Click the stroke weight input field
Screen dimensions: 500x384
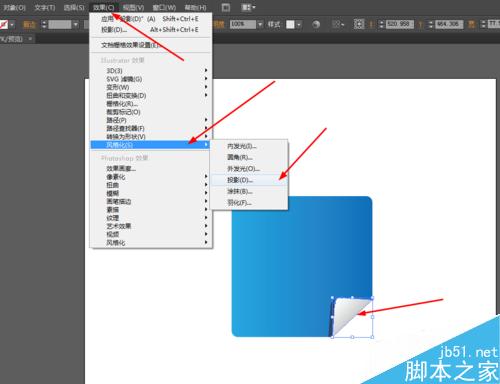click(60, 24)
